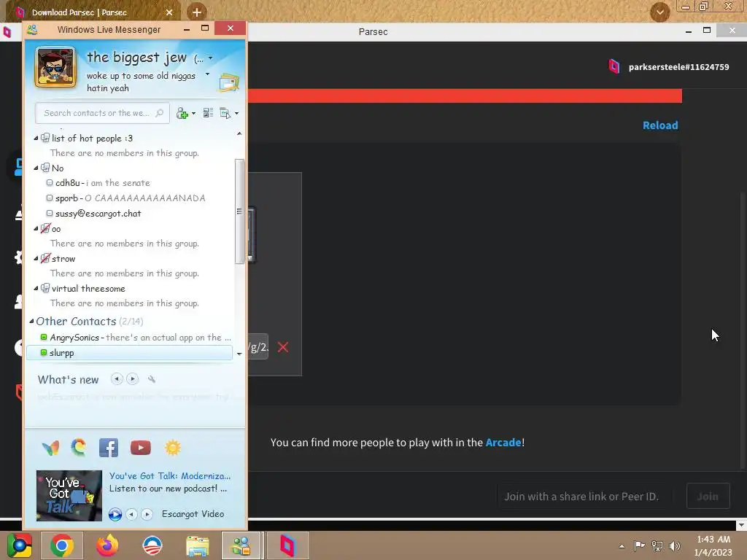Open File Explorer from the taskbar
This screenshot has width=747, height=560.
tap(197, 545)
